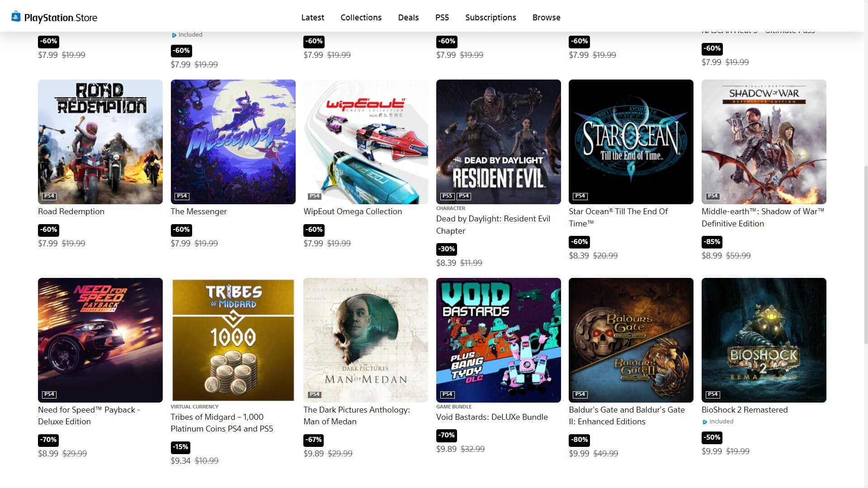Open the WipEout Omega Collection title link
Viewport: 868px width, 488px height.
click(353, 211)
